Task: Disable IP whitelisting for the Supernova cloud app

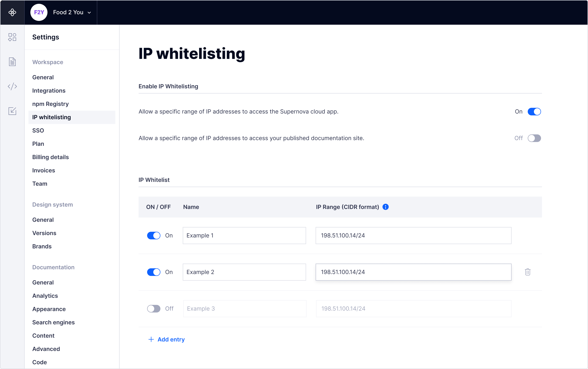Action: (x=534, y=112)
